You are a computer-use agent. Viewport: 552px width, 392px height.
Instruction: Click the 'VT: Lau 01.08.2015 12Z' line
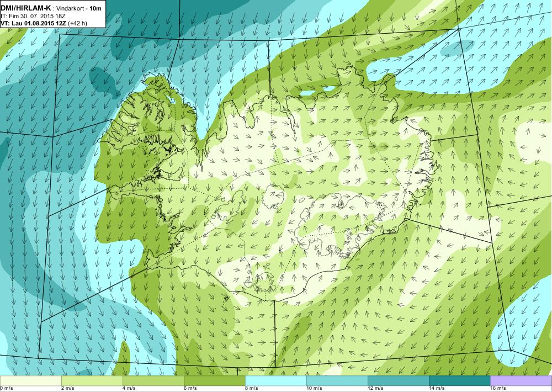click(34, 23)
